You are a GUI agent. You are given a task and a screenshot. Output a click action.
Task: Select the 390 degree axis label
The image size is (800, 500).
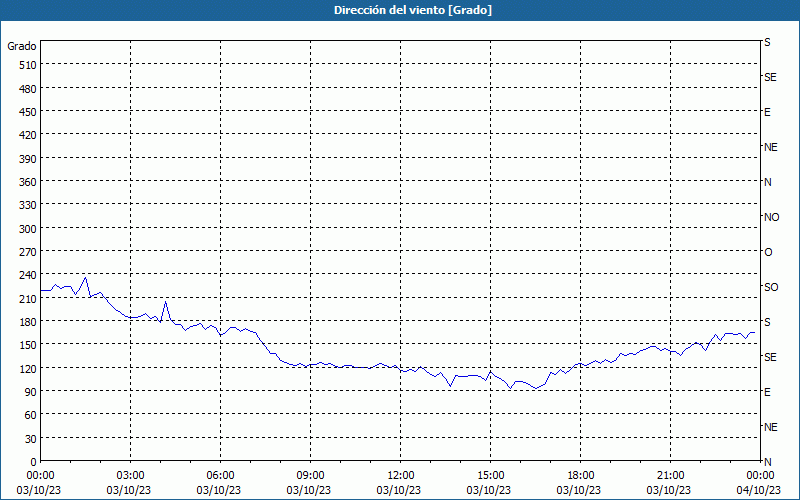pos(28,159)
